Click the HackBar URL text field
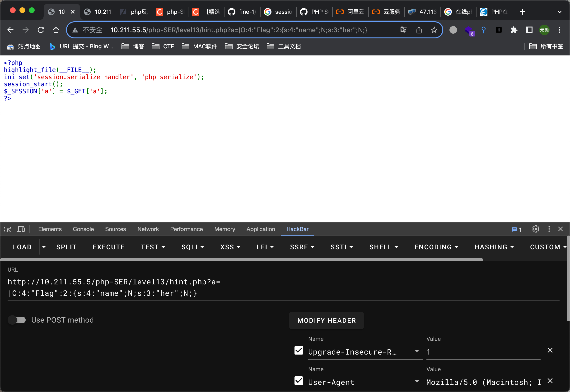The height and width of the screenshot is (392, 570). point(284,287)
